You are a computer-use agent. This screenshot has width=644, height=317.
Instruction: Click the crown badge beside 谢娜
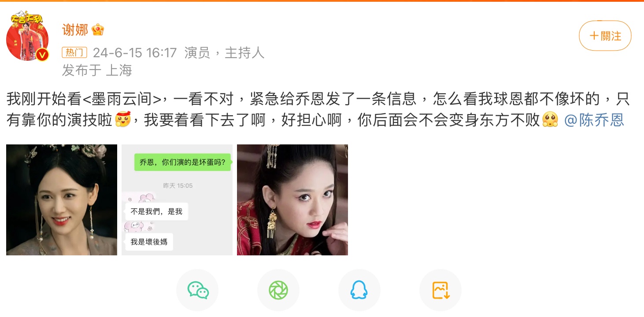98,30
